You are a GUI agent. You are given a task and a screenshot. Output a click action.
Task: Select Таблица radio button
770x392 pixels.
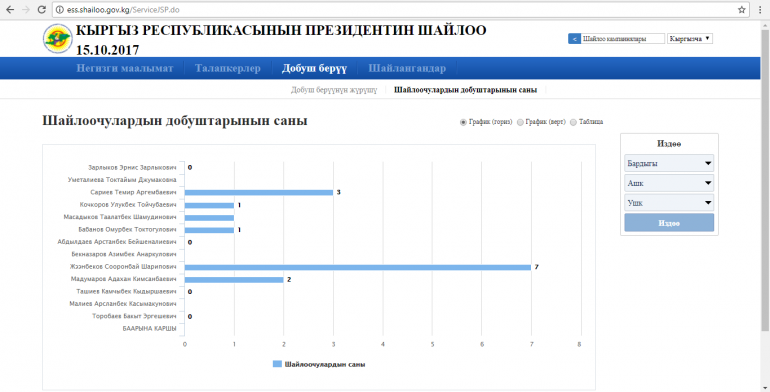click(x=573, y=122)
